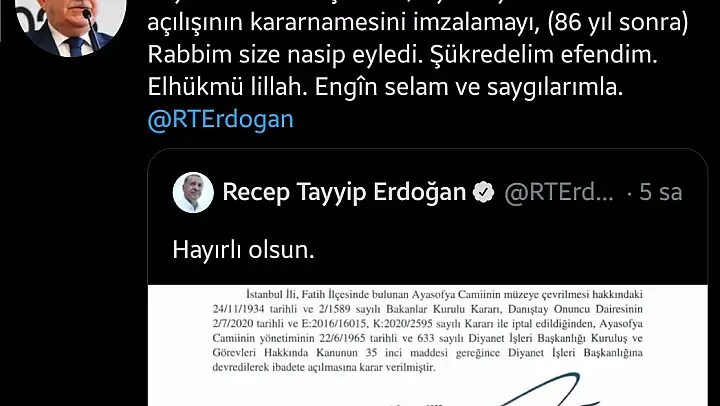Click the 'Şükredelim efendim.' sentence
Viewport: 720px width, 406px height.
(x=544, y=55)
